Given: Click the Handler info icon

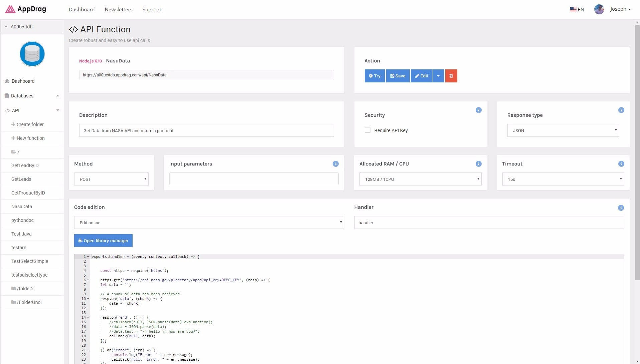Looking at the screenshot, I should tap(621, 208).
